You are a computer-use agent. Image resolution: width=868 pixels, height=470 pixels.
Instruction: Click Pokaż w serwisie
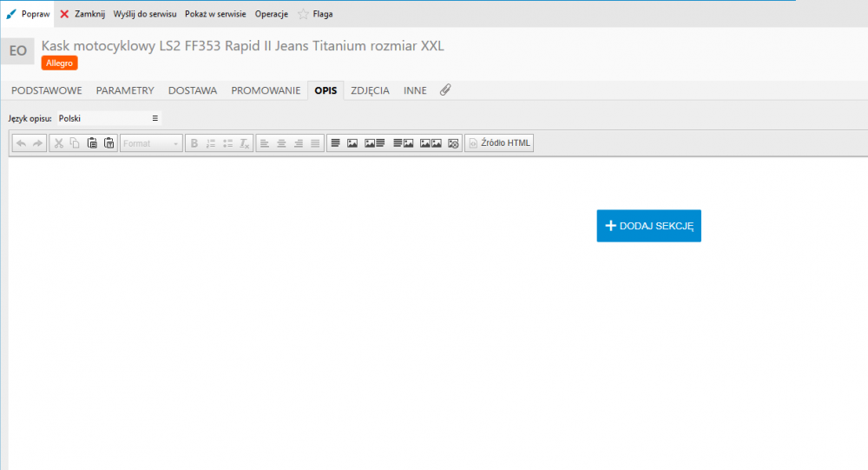215,15
